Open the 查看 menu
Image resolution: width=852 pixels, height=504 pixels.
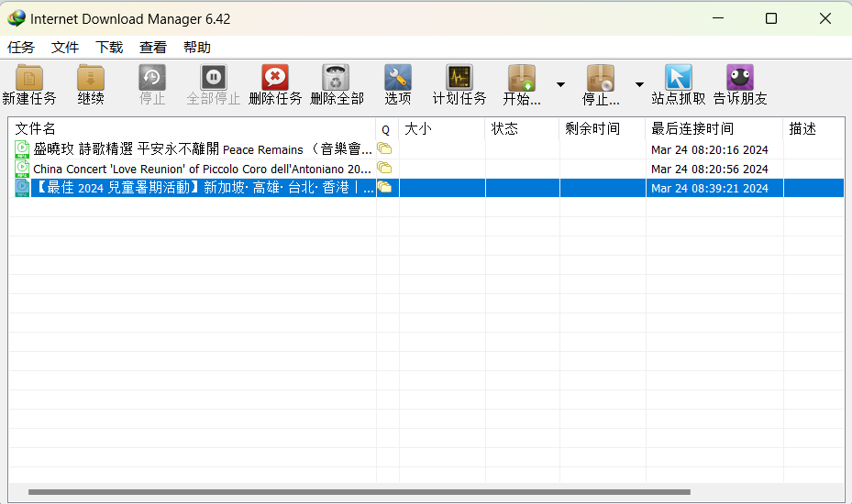click(x=153, y=48)
